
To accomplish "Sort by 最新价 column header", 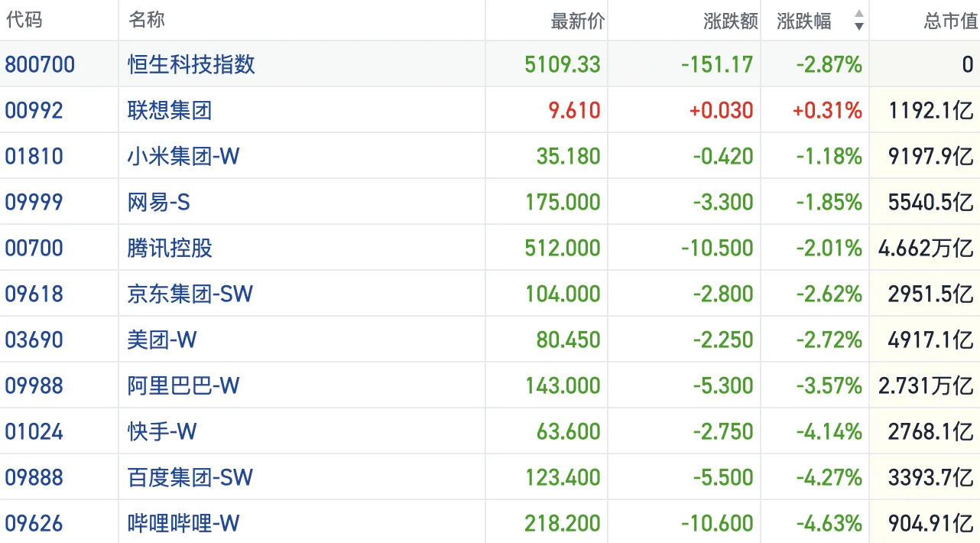I will tap(577, 21).
